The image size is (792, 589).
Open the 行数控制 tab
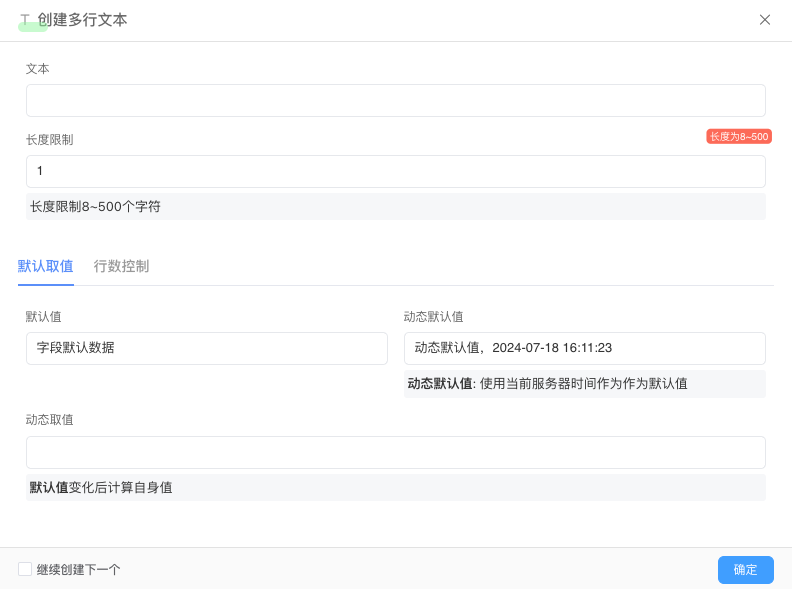tap(121, 266)
